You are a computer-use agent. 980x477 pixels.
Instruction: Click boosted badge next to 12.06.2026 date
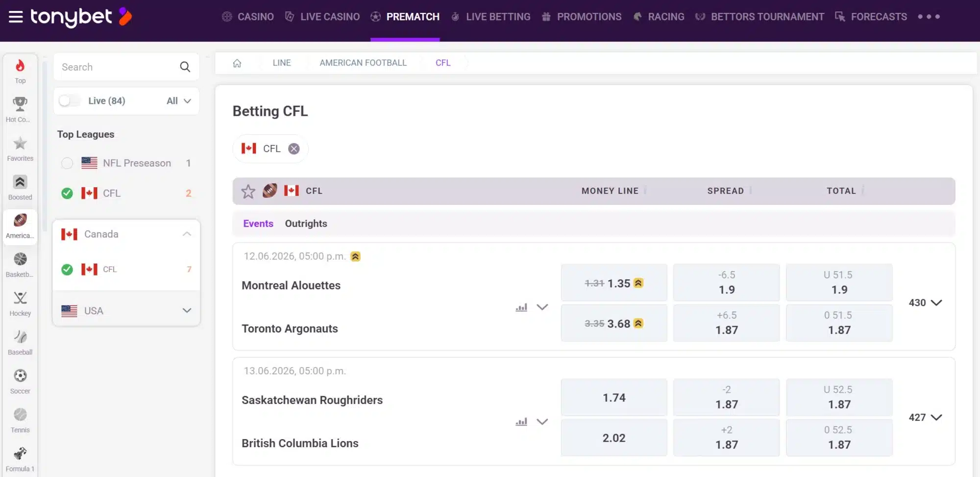pyautogui.click(x=355, y=256)
